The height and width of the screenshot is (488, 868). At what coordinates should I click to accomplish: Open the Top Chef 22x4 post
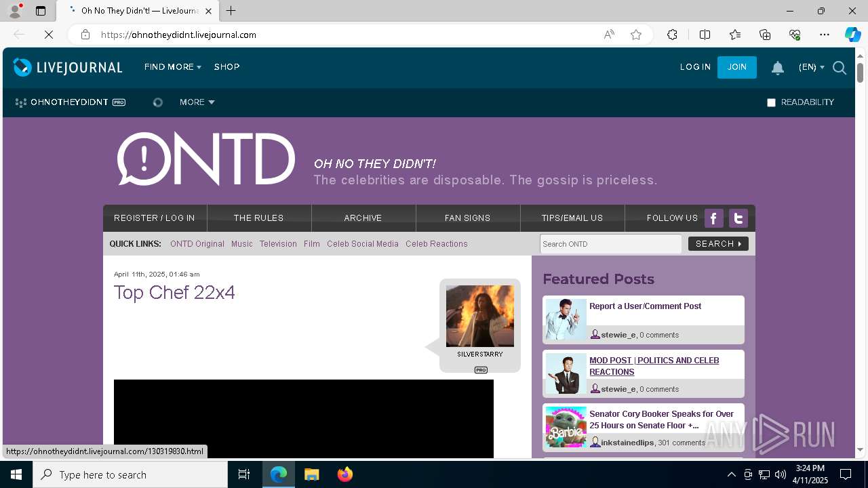pos(174,292)
